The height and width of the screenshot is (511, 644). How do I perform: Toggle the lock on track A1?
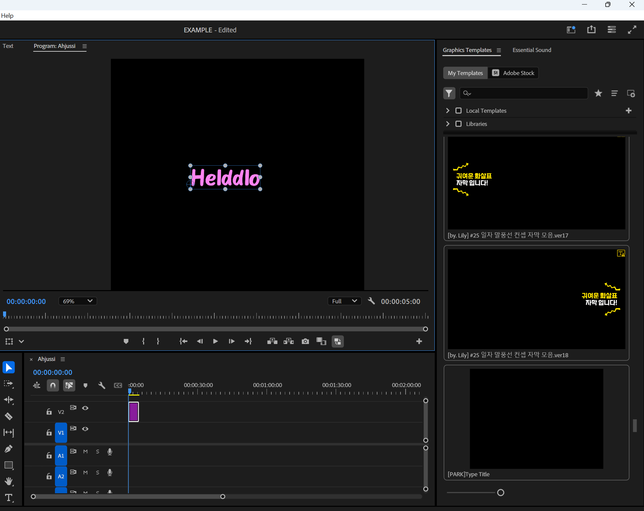point(48,456)
